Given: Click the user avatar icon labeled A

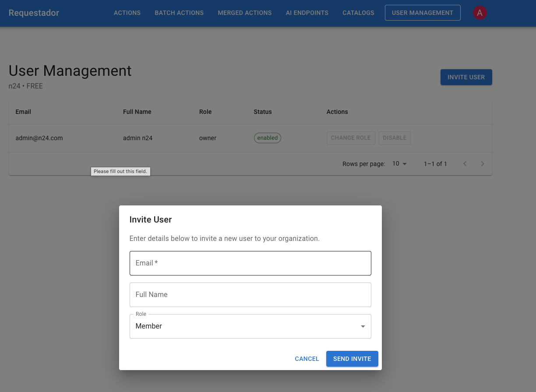Looking at the screenshot, I should point(480,13).
